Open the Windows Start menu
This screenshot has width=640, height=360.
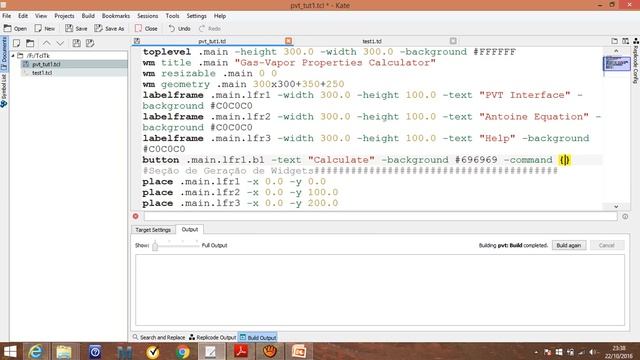coord(10,351)
